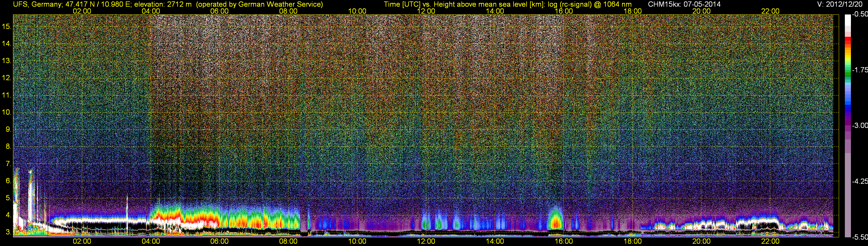Select the "-1.75" color scale value

tap(860, 70)
